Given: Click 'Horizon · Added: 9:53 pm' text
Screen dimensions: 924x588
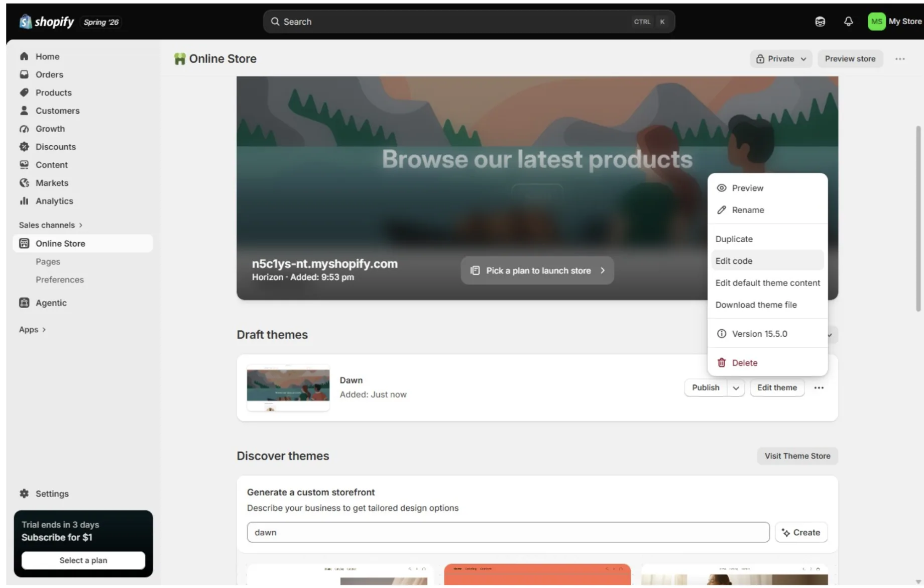Looking at the screenshot, I should (303, 277).
